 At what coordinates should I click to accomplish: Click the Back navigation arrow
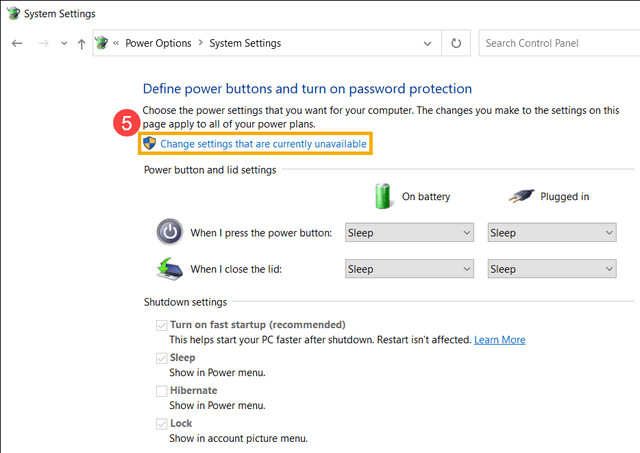click(17, 44)
